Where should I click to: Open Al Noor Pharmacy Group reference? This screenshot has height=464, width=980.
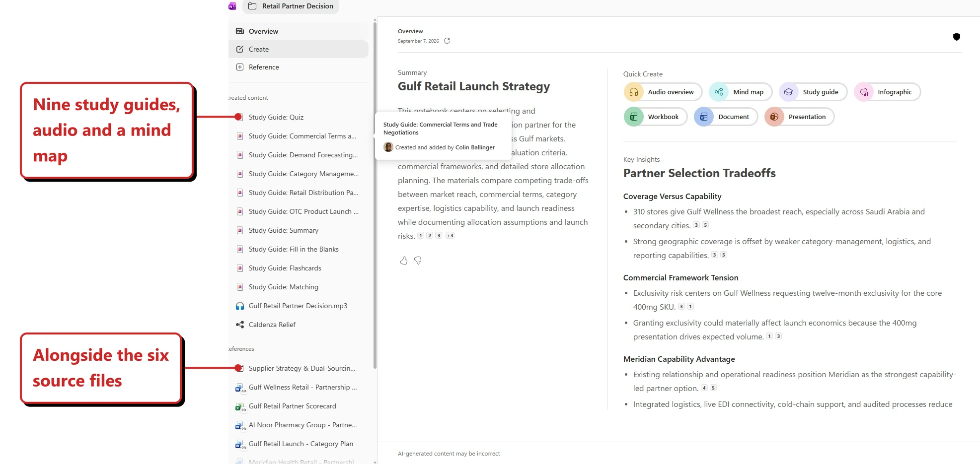(298, 425)
